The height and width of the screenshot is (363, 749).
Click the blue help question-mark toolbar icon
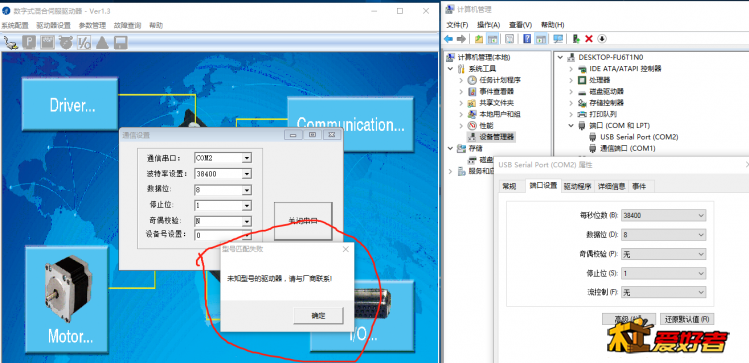(527, 39)
